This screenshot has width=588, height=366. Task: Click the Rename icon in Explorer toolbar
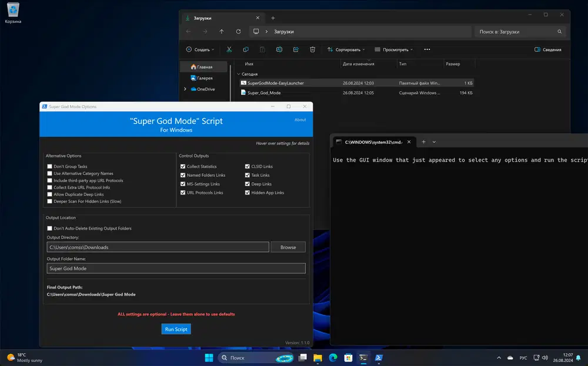pyautogui.click(x=279, y=50)
